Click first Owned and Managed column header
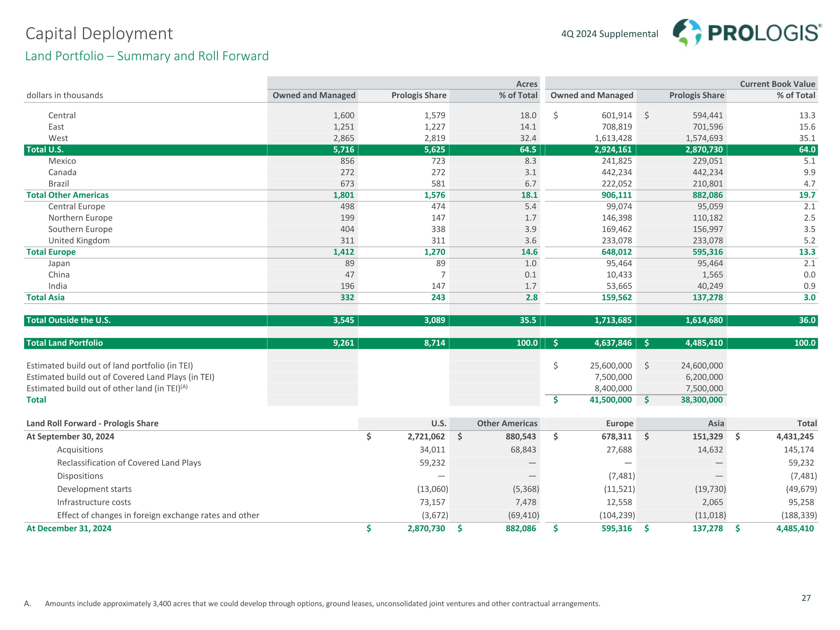 pos(314,95)
